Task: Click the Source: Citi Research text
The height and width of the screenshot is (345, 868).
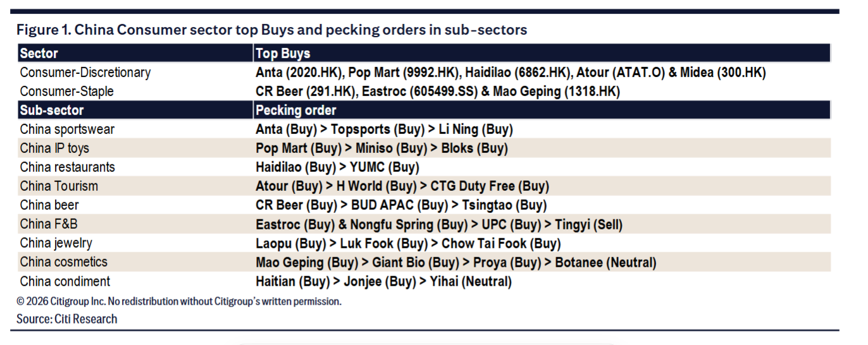Action: pyautogui.click(x=67, y=319)
